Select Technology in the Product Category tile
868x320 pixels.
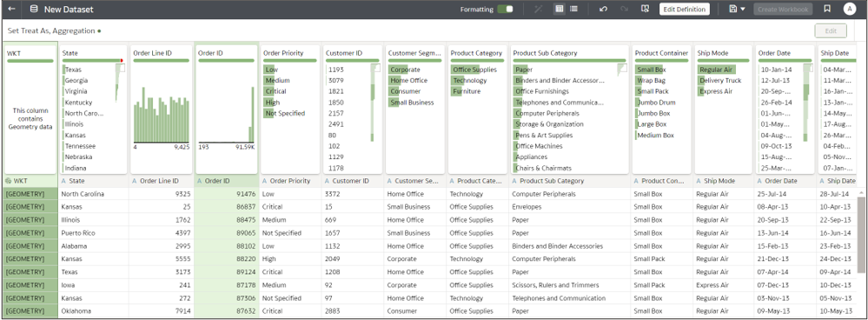470,80
